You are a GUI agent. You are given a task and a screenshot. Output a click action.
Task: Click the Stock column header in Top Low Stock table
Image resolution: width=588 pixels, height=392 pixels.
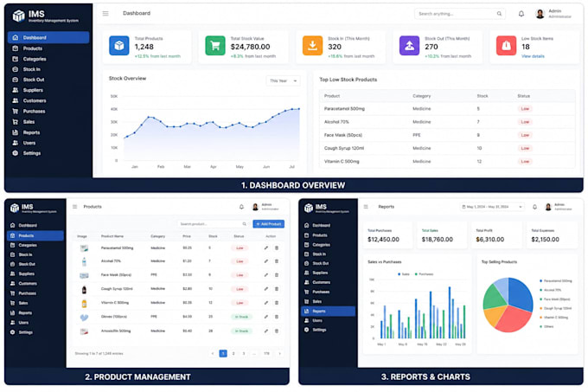pos(483,96)
